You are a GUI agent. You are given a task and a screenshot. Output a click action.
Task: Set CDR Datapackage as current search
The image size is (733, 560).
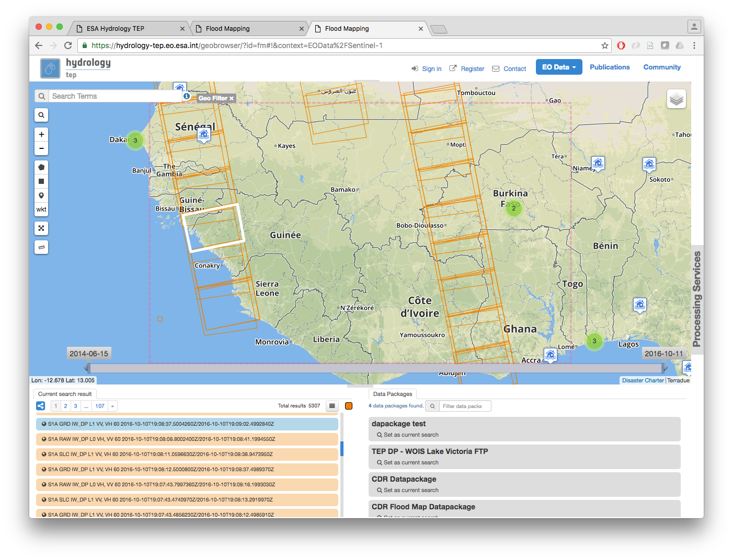coord(407,490)
